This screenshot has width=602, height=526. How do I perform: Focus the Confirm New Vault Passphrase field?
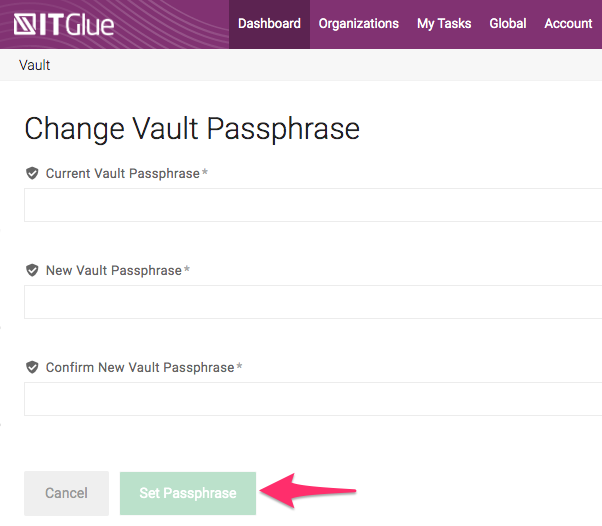coord(312,399)
